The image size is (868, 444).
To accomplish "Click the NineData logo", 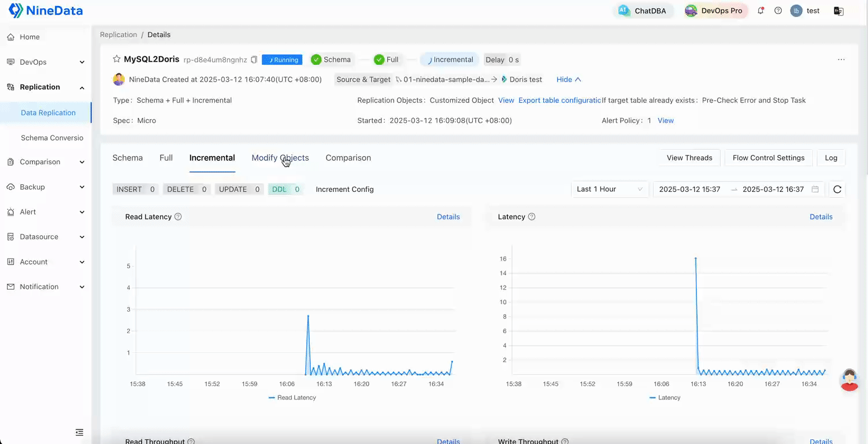I will (x=46, y=10).
